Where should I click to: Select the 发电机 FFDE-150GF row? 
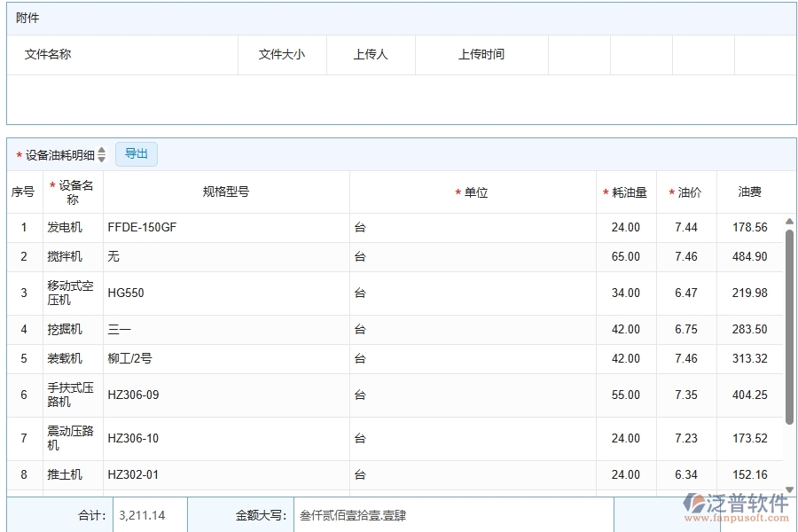coord(355,227)
